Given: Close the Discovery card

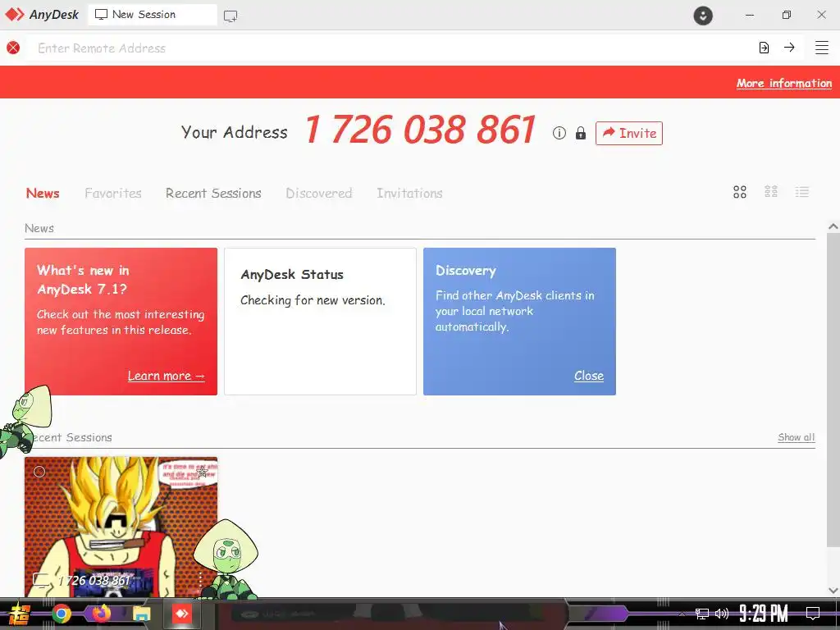Looking at the screenshot, I should pos(589,376).
